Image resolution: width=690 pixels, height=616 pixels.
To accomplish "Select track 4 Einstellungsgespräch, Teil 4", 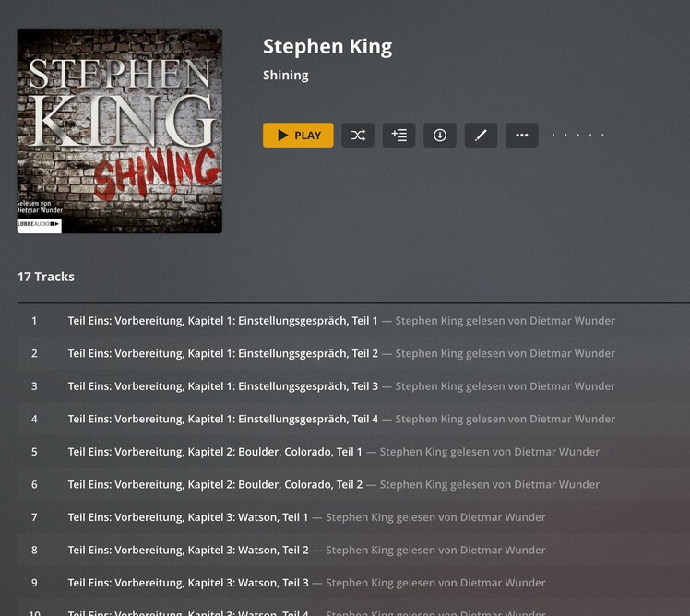I will point(353,419).
